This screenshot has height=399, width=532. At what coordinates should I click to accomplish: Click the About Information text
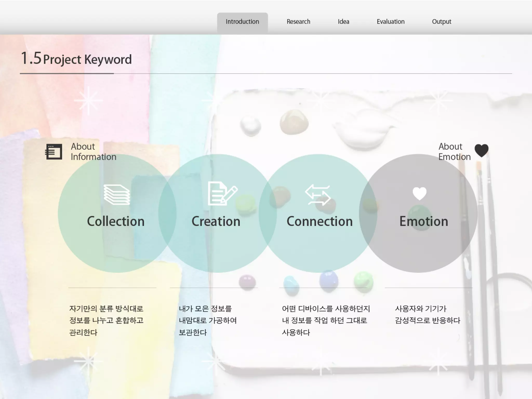[93, 152]
